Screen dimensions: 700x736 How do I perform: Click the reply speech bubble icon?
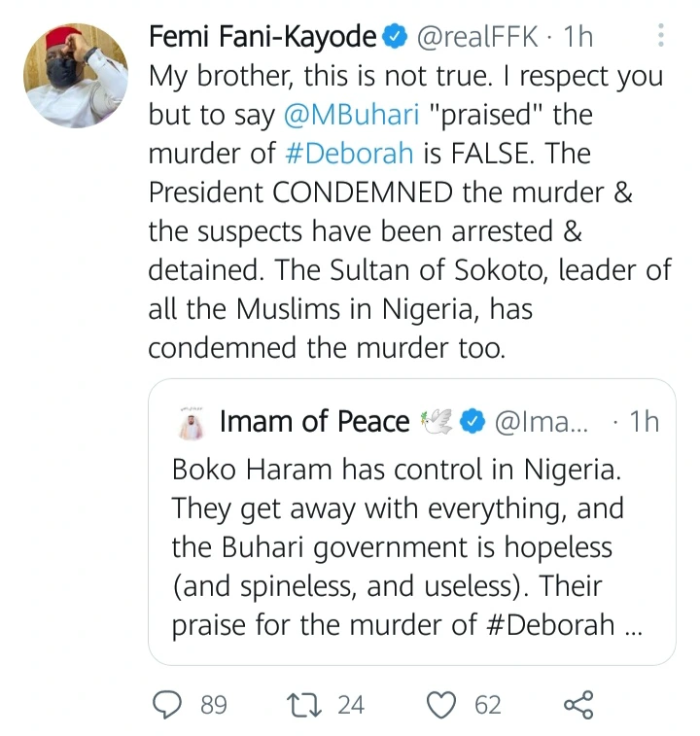coord(167,703)
